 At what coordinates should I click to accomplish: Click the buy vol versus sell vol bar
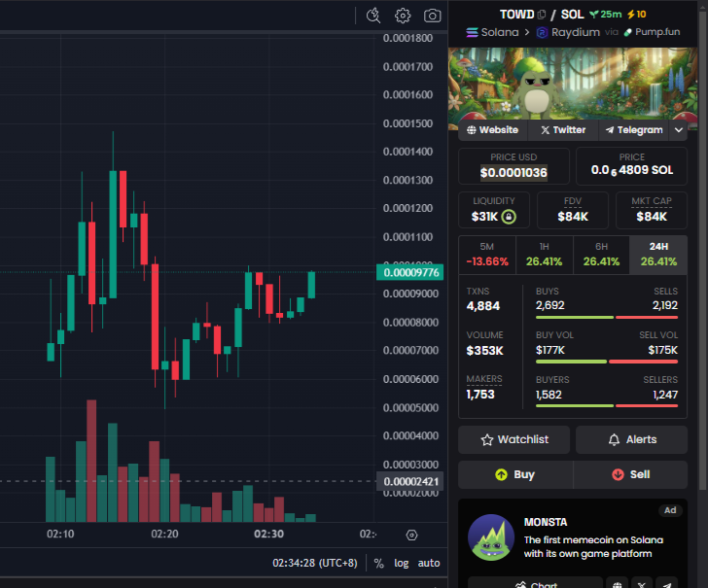pyautogui.click(x=607, y=362)
